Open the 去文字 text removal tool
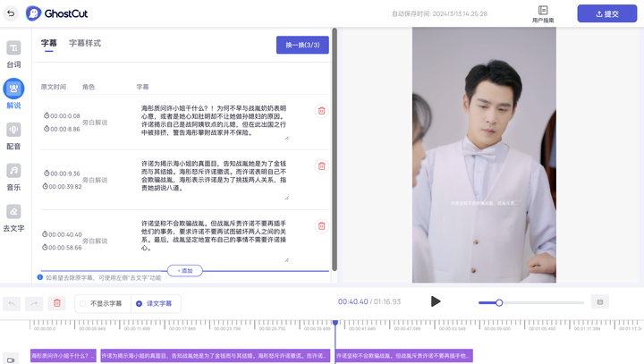The image size is (644, 364). tap(13, 218)
